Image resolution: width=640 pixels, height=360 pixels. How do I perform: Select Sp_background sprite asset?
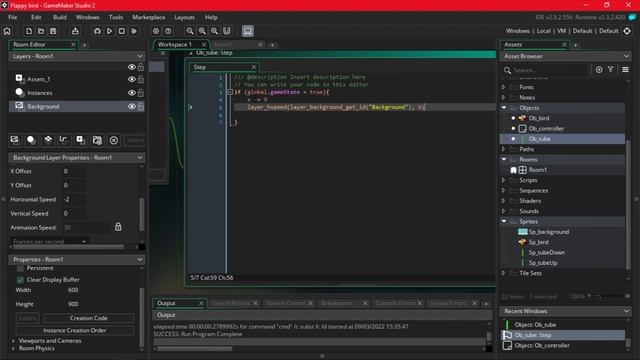click(x=549, y=232)
